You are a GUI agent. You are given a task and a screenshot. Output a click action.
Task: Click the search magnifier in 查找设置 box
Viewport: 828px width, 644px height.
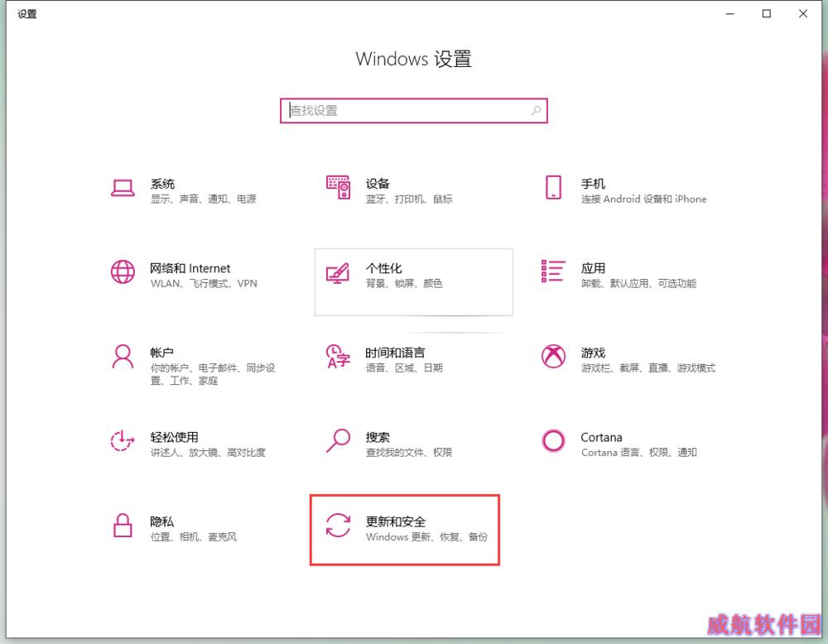tap(536, 111)
